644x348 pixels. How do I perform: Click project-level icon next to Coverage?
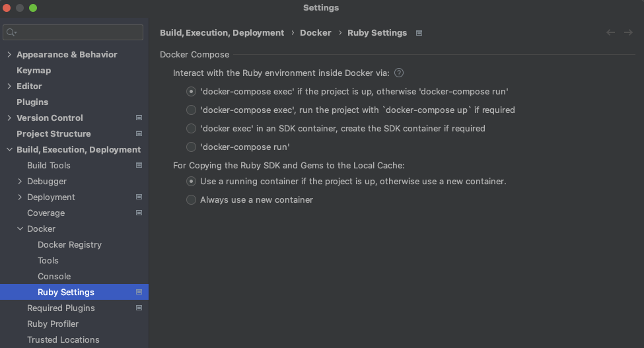tap(139, 213)
